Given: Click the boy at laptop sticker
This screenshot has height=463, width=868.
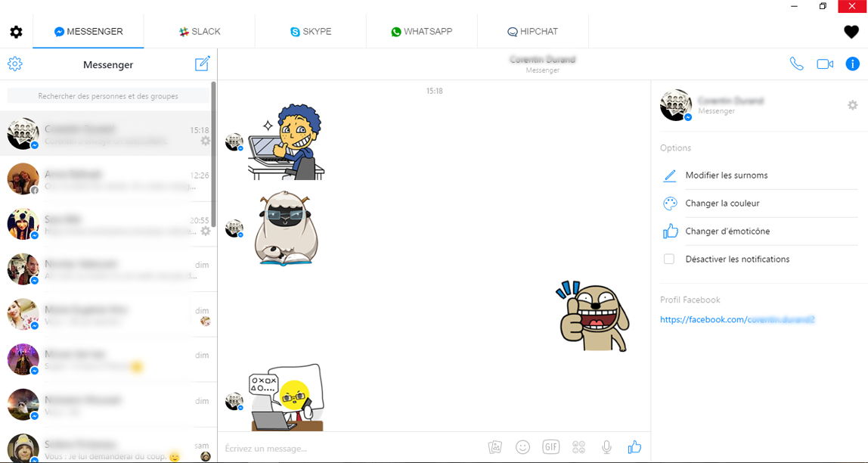Looking at the screenshot, I should coord(286,141).
